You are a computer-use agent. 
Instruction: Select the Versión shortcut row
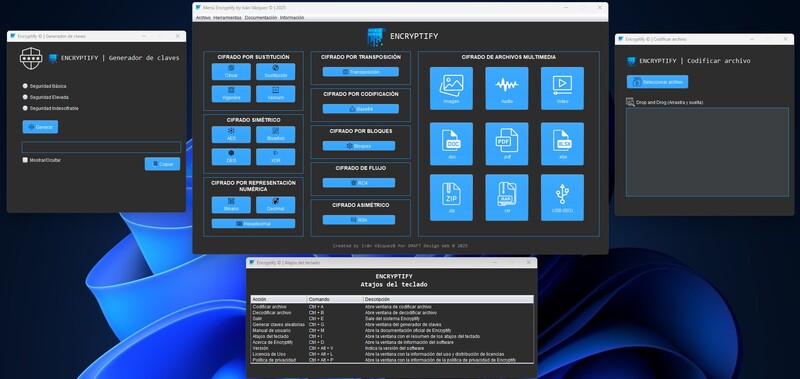392,348
